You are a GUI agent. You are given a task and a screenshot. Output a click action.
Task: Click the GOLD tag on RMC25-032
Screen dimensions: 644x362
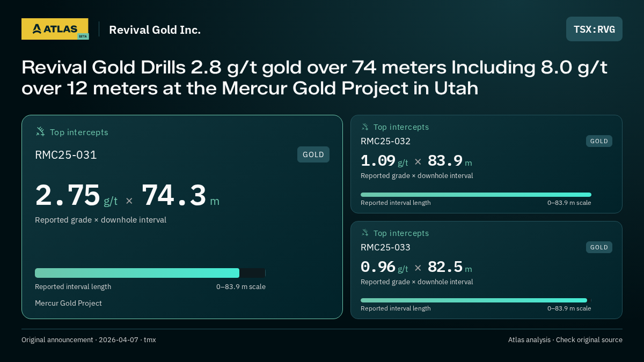[x=599, y=141]
